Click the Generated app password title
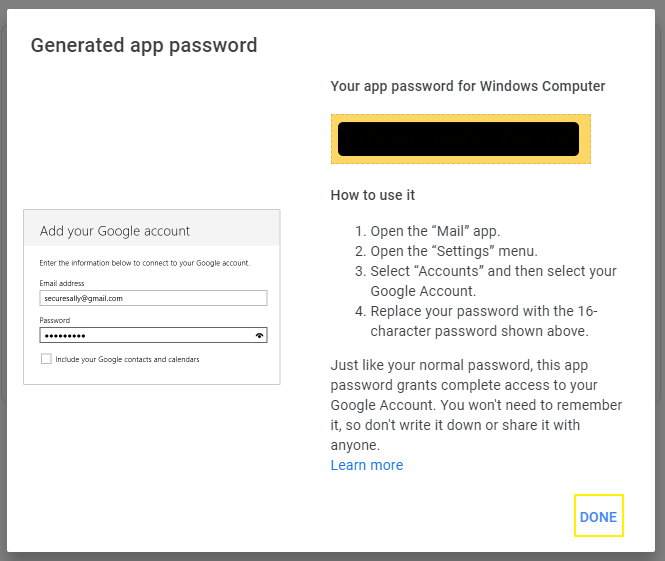The width and height of the screenshot is (665, 561). pos(144,45)
